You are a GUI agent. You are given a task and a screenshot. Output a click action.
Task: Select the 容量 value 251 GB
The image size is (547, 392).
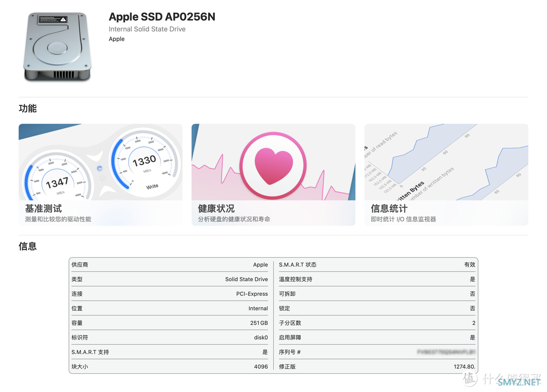[259, 323]
